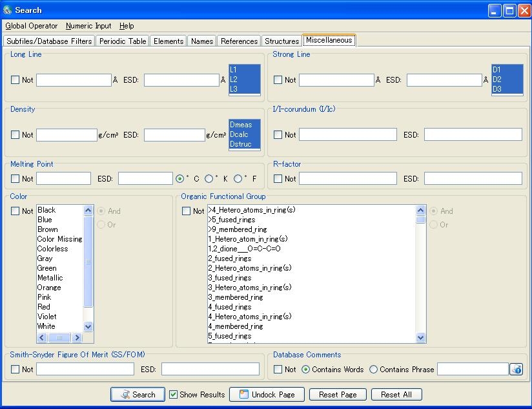Image resolution: width=532 pixels, height=409 pixels.
Task: Click the Strong Line value input field
Action: click(336, 80)
